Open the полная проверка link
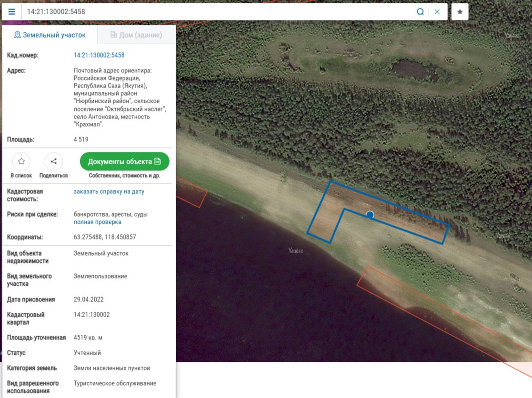Viewport: 532px width, 398px height. point(97,222)
